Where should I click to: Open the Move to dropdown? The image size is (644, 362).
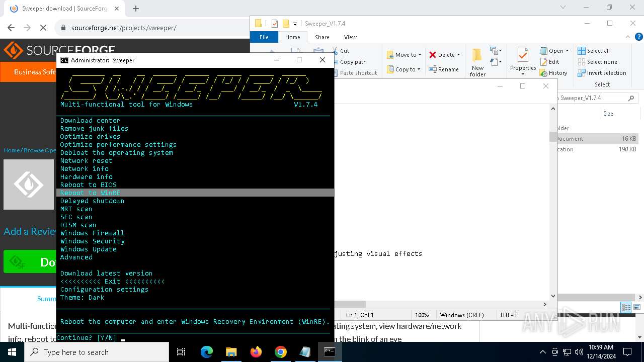405,55
